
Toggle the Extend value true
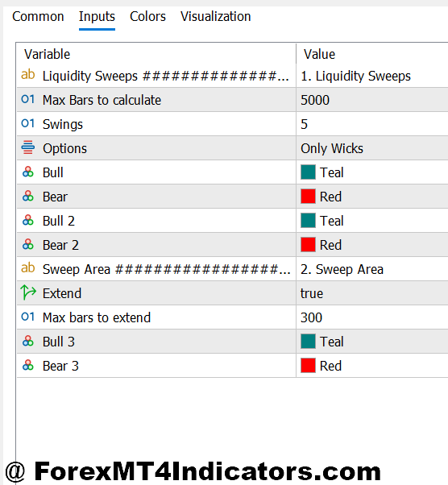(372, 293)
